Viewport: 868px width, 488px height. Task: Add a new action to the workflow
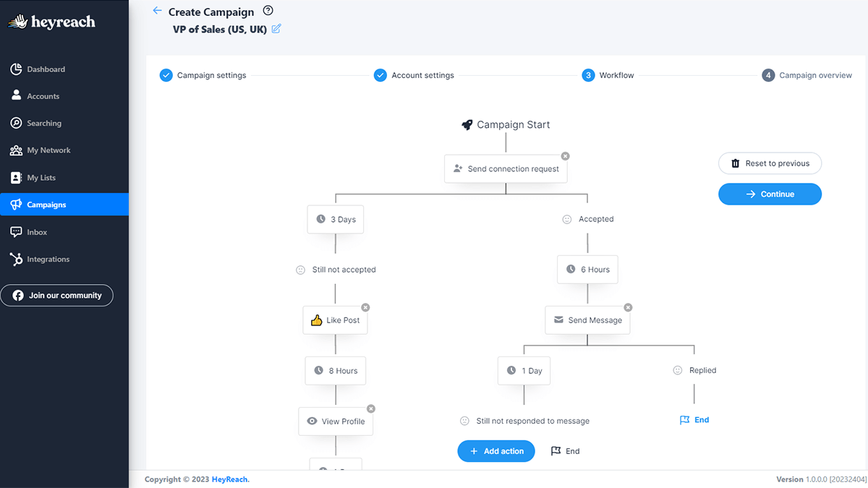pyautogui.click(x=496, y=450)
